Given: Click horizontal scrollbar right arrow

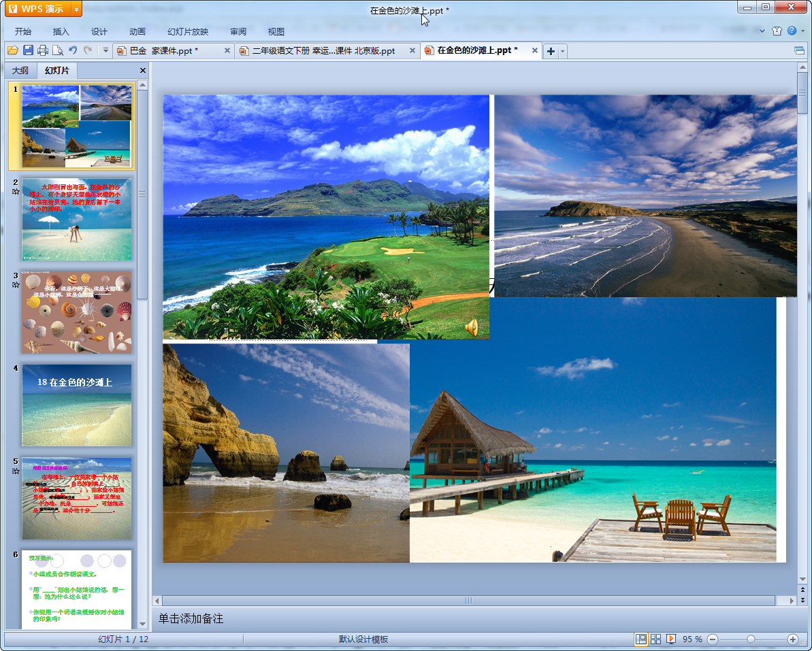Looking at the screenshot, I should (792, 601).
